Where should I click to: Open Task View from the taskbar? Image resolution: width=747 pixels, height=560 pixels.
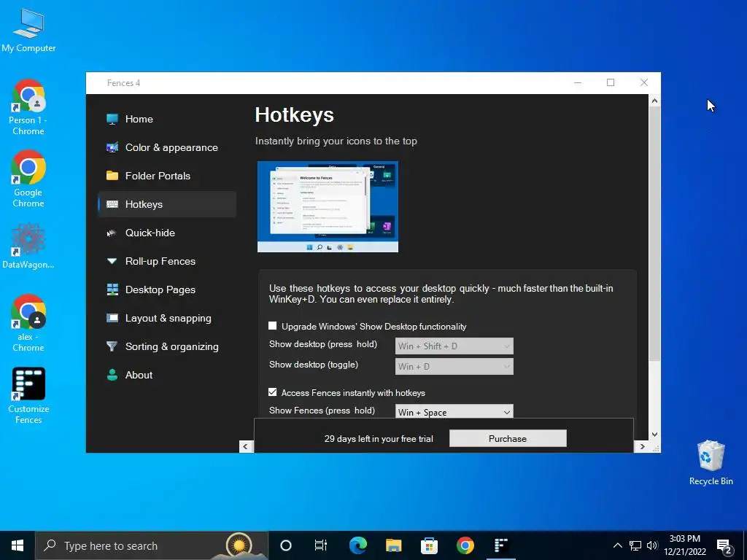pyautogui.click(x=321, y=545)
